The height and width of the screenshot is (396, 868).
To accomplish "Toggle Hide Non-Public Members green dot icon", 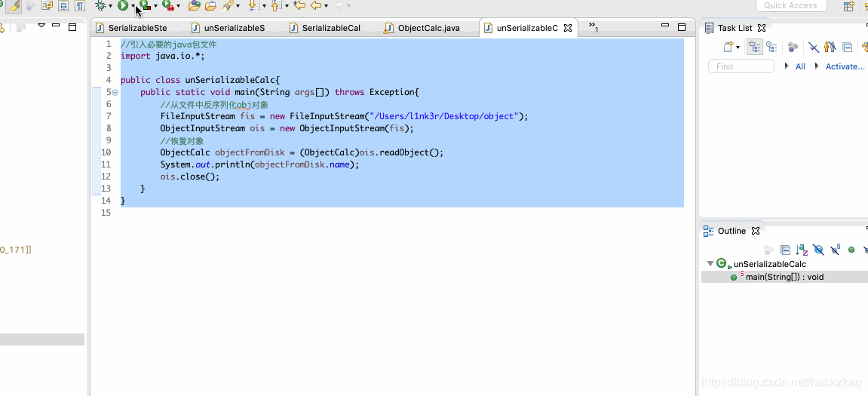I will pos(851,250).
